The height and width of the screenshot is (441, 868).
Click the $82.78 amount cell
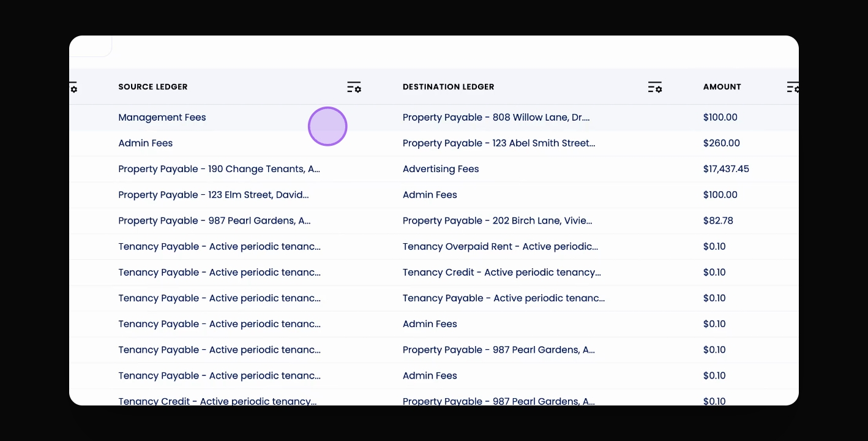pyautogui.click(x=718, y=221)
